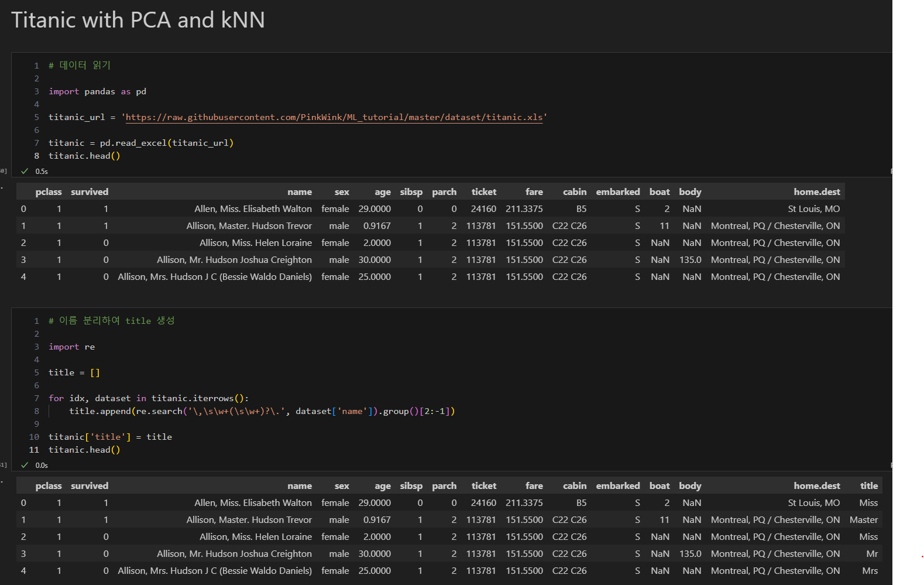The height and width of the screenshot is (585, 924).
Task: Click ticket '24160' in the table without title column
Action: point(483,209)
